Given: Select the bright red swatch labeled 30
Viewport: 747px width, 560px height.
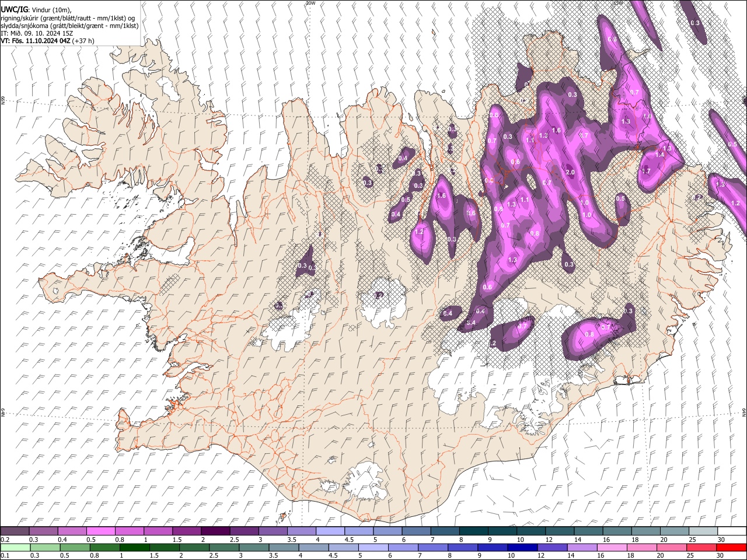Looking at the screenshot, I should pos(731,547).
